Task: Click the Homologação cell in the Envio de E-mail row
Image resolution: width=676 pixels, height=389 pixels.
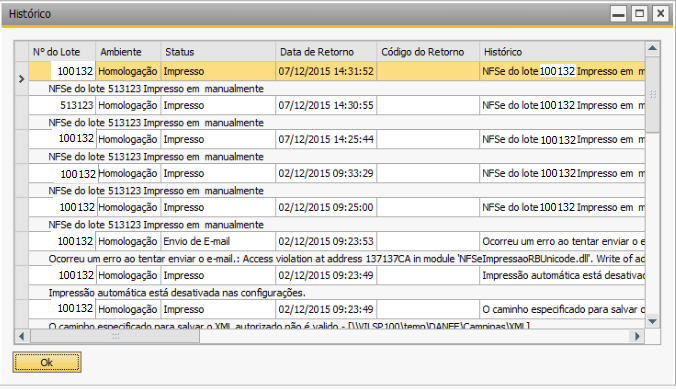Action: (x=128, y=242)
